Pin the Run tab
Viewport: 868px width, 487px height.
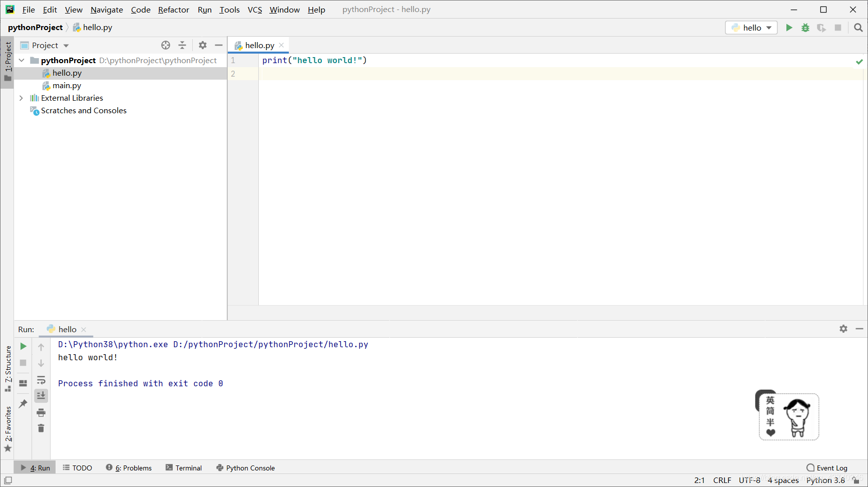23,403
